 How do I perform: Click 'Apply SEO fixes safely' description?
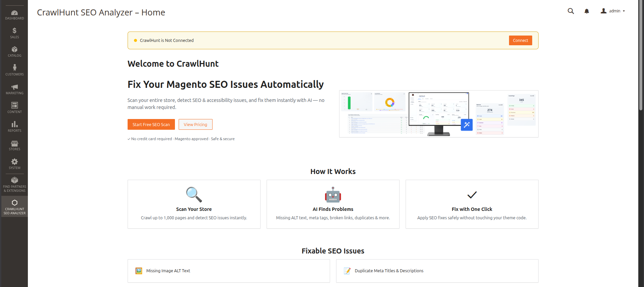(472, 218)
